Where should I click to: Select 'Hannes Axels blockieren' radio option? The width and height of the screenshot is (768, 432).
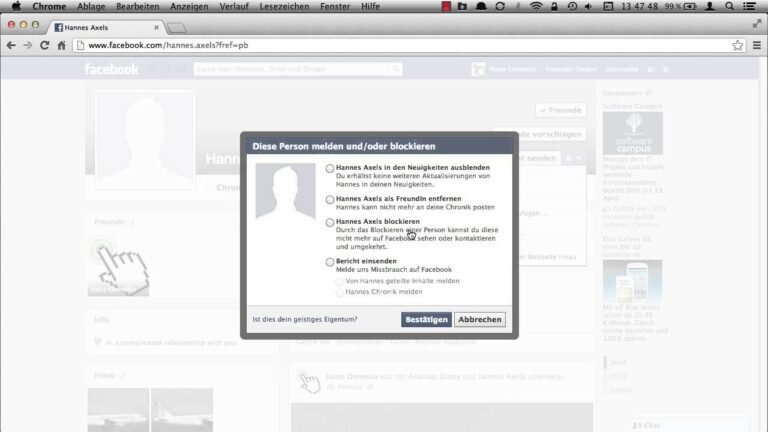(x=331, y=221)
